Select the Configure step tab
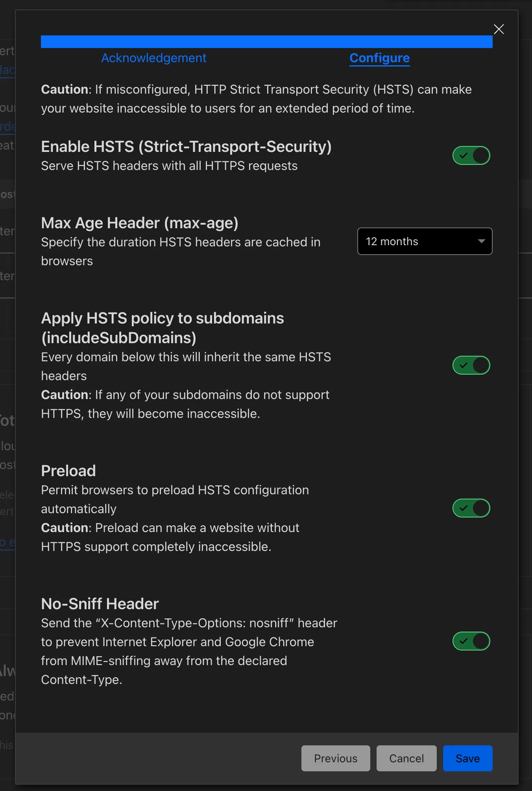The image size is (532, 791). click(x=380, y=58)
